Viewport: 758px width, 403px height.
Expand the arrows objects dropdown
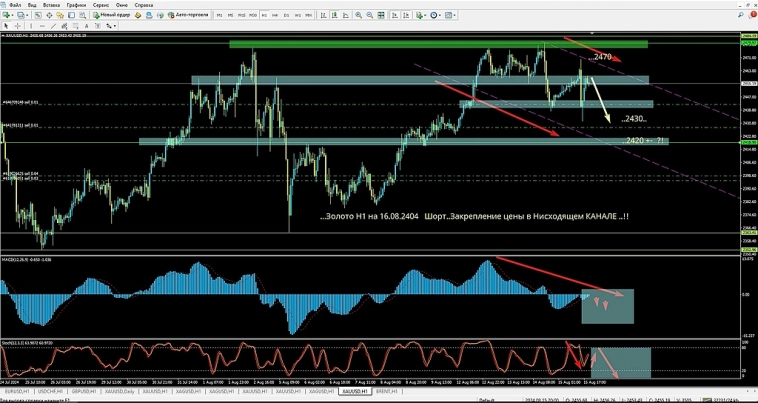pyautogui.click(x=115, y=26)
